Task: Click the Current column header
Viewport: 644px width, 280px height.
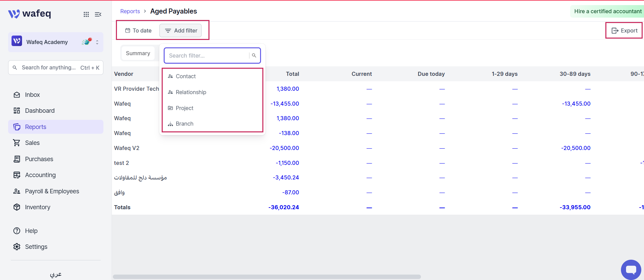Action: coord(362,74)
